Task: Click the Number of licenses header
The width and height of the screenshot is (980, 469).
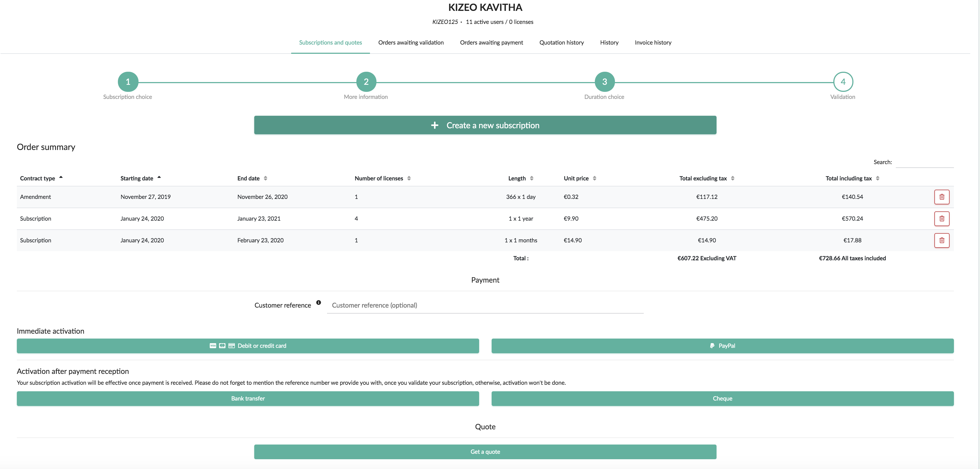Action: click(x=379, y=178)
